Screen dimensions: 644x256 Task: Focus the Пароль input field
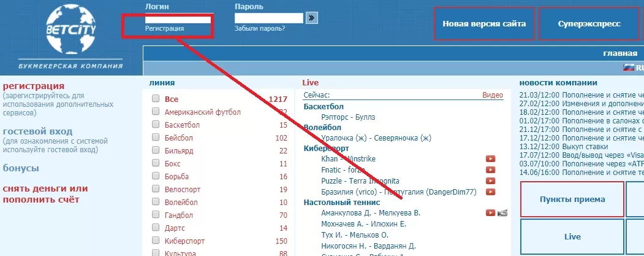[268, 18]
